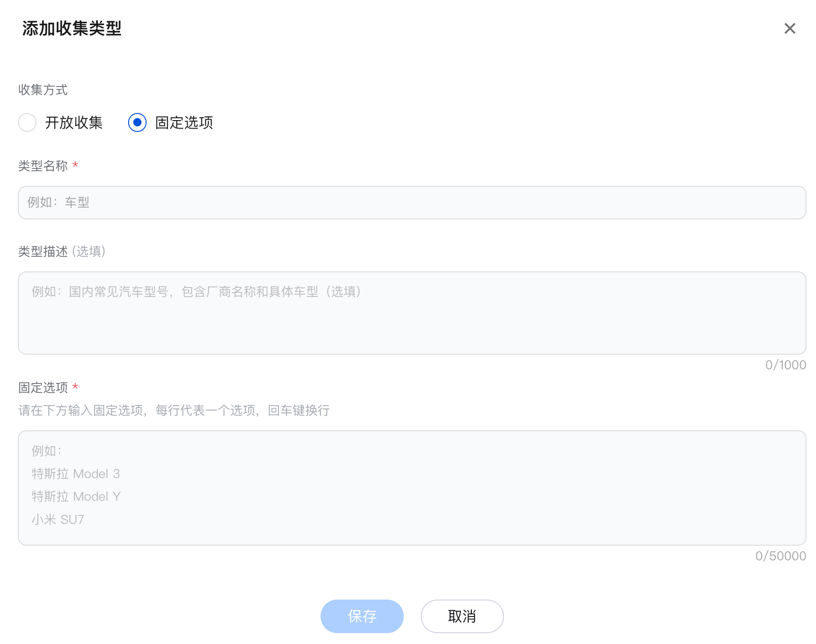This screenshot has width=816, height=644.
Task: Click the 固定选项 section heading above hint
Action: [x=43, y=388]
